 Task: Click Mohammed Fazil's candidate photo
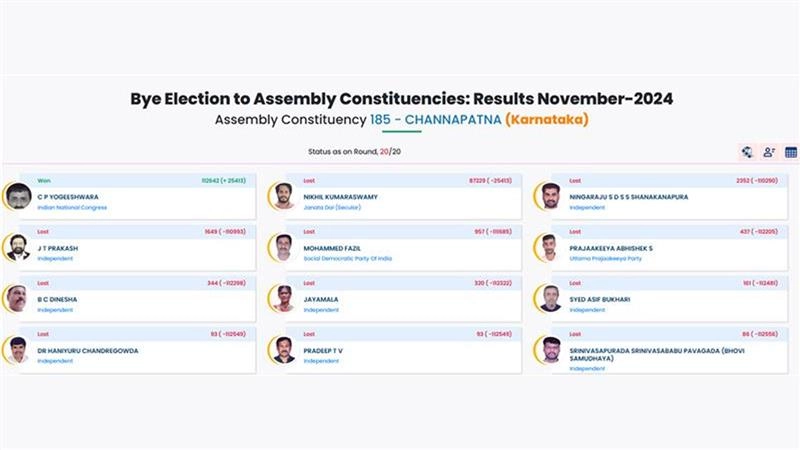click(x=284, y=247)
